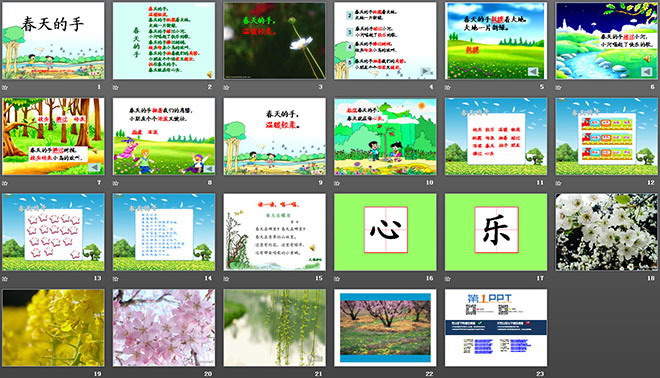Click the animation star icon under slide 14
This screenshot has width=660, height=378.
[x=116, y=279]
